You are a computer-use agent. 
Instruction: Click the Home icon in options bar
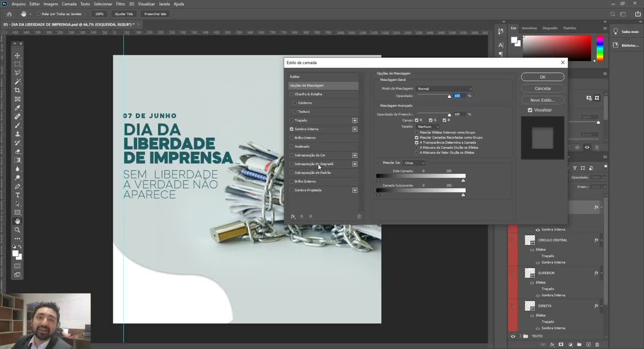[x=9, y=14]
